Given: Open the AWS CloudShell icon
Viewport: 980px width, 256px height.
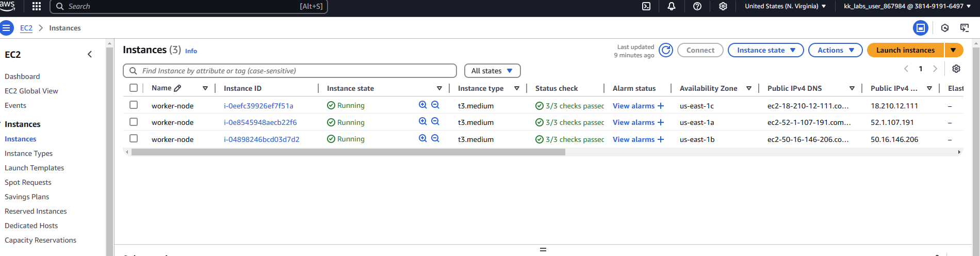Looking at the screenshot, I should click(x=646, y=6).
